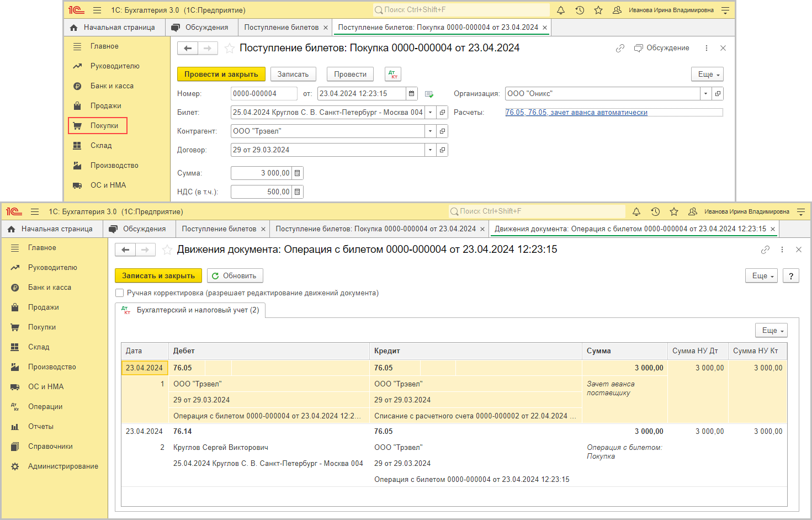Go back arrow in Движения документа window

125,250
